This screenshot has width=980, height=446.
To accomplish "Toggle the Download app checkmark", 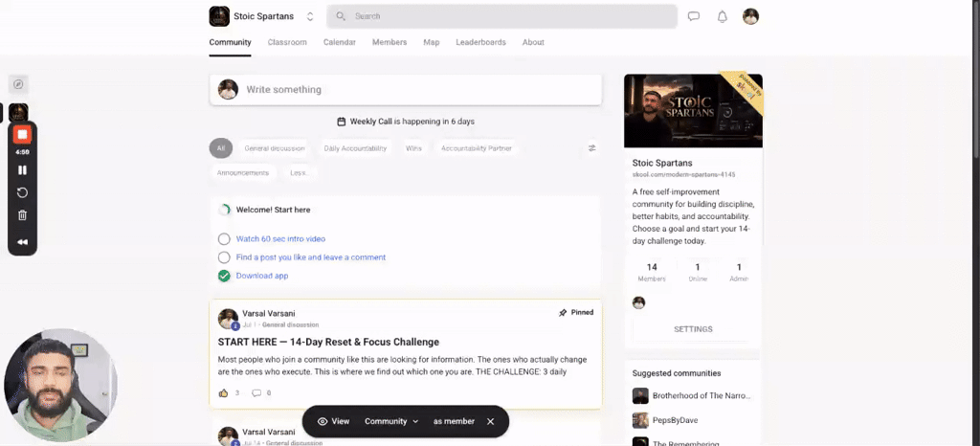I will pyautogui.click(x=224, y=276).
